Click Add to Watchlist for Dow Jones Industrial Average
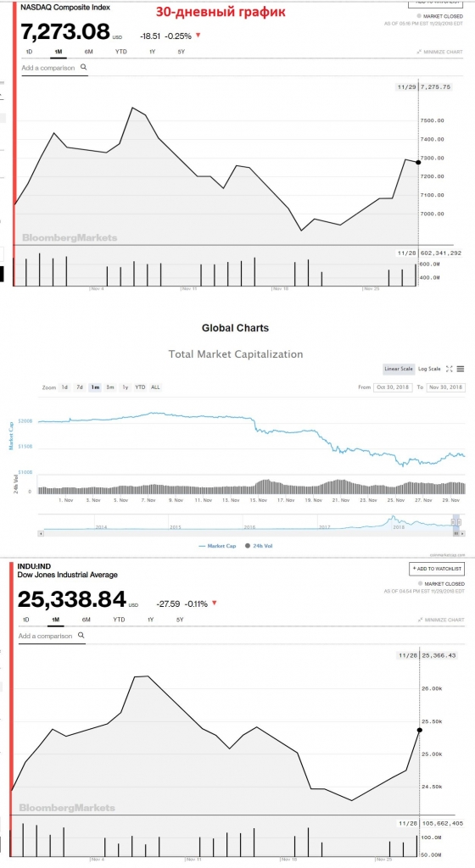The image size is (475, 868). tap(436, 569)
